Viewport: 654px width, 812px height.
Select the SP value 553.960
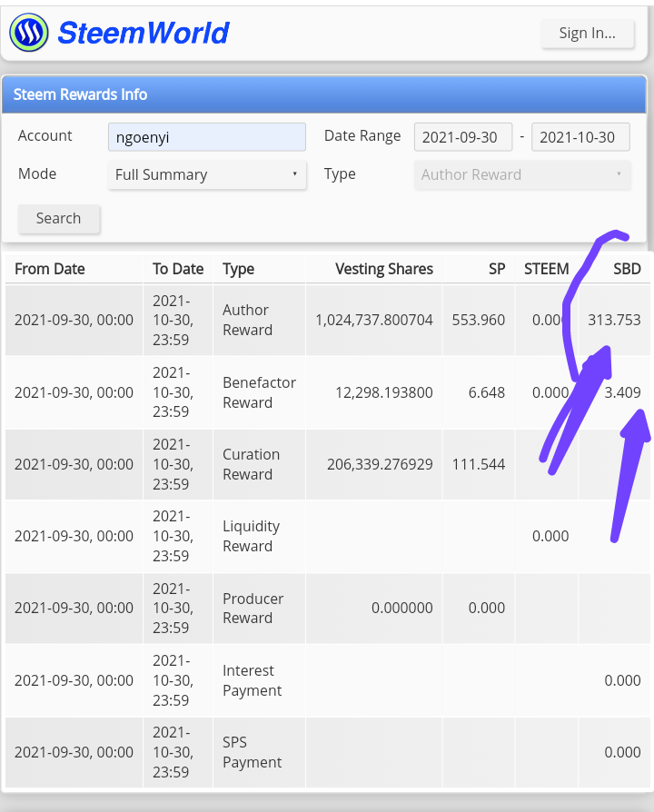[x=479, y=320]
